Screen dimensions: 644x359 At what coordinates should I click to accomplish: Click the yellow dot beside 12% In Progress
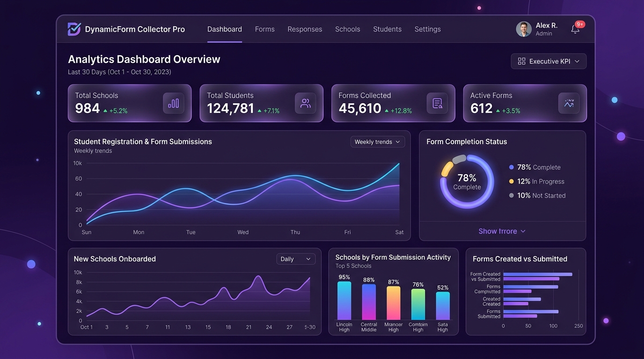tap(512, 181)
